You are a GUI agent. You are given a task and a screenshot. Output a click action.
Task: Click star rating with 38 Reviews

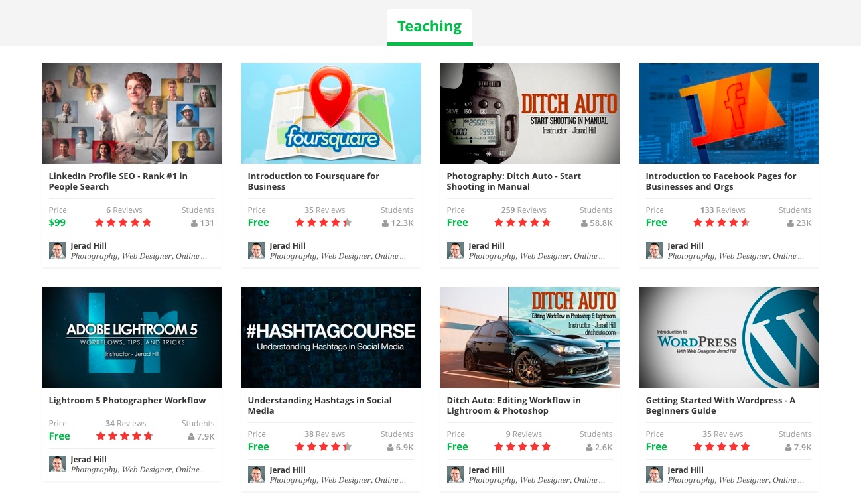click(324, 447)
